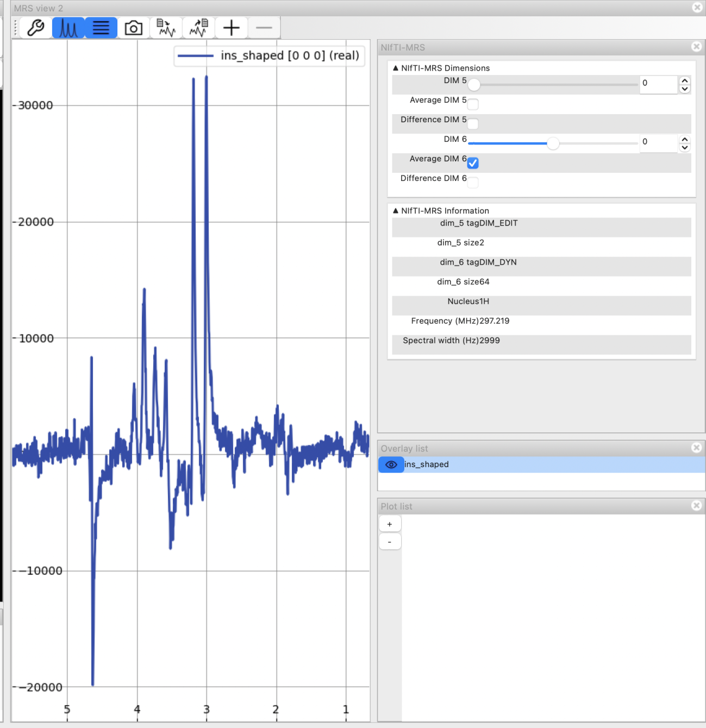Toggle ins_shaped overlay visibility eye
This screenshot has width=706, height=728.
click(391, 465)
